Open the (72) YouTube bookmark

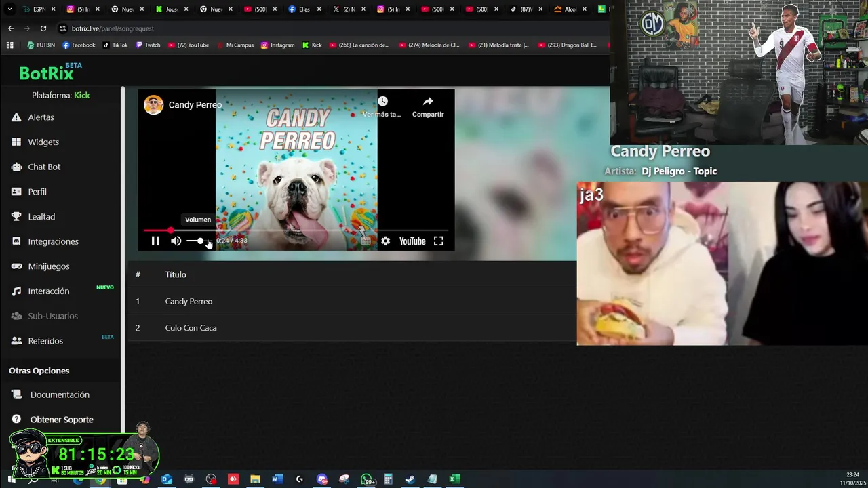pyautogui.click(x=188, y=45)
